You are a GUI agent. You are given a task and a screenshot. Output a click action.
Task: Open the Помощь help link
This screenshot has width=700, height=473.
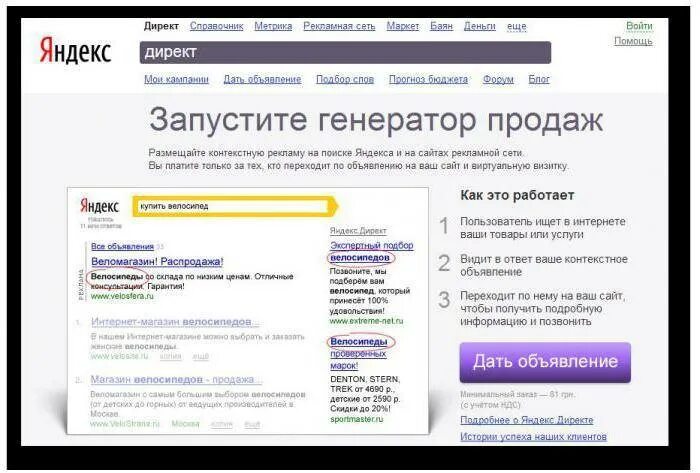point(633,41)
